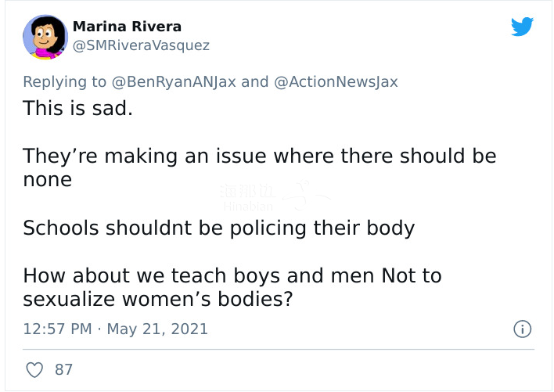Like the tweet with the heart icon
This screenshot has width=554, height=392.
click(x=34, y=370)
